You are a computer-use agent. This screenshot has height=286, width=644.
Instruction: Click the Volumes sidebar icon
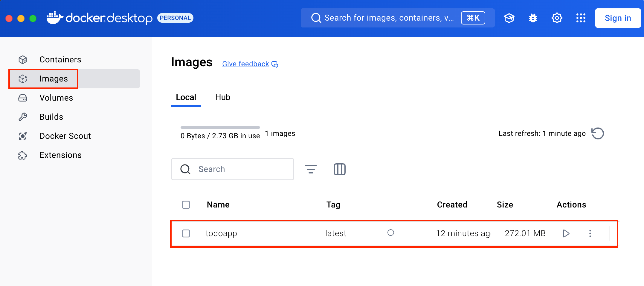[x=23, y=98]
